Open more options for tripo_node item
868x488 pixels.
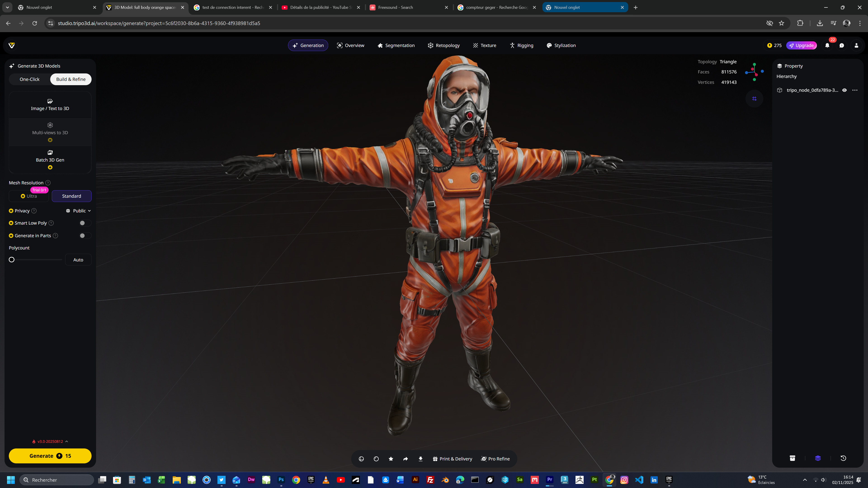(x=855, y=90)
